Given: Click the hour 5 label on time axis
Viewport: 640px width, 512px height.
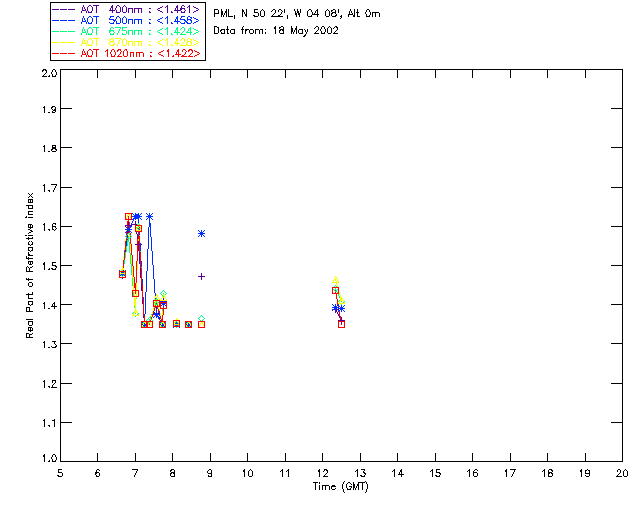Looking at the screenshot, I should [60, 473].
